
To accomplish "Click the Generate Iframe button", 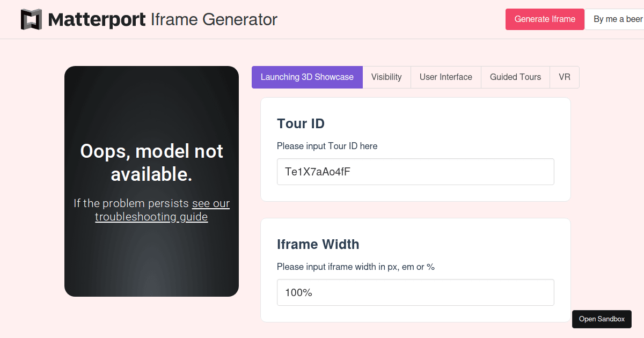I will tap(545, 19).
